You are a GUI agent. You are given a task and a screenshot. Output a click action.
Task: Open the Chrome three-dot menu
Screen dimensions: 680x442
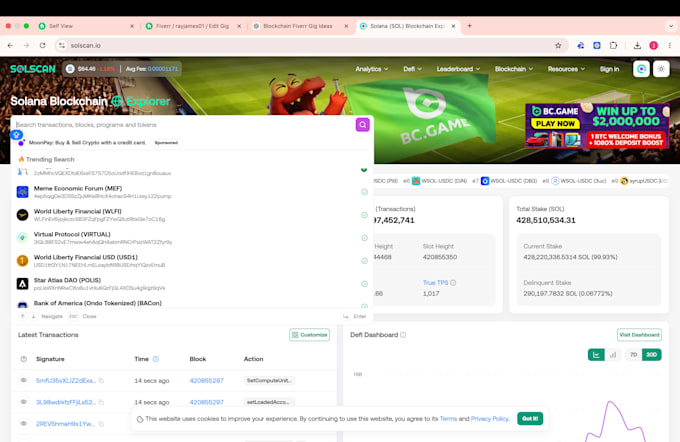point(670,46)
